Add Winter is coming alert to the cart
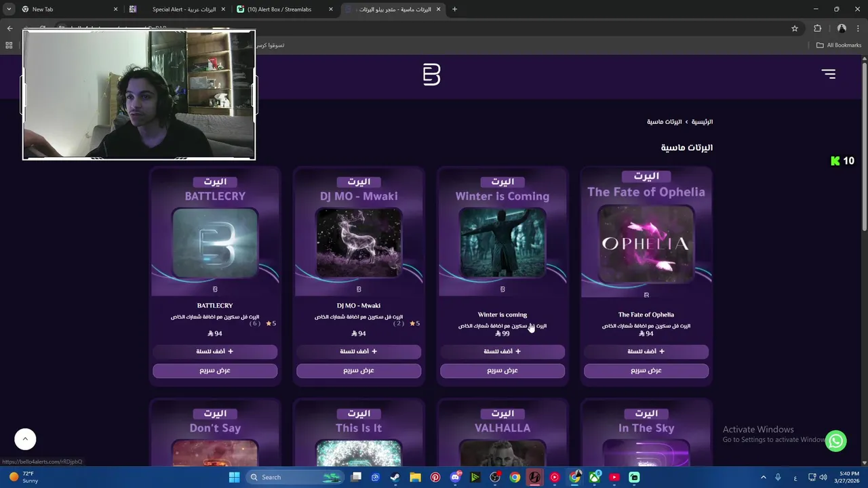This screenshot has height=488, width=868. pyautogui.click(x=502, y=352)
